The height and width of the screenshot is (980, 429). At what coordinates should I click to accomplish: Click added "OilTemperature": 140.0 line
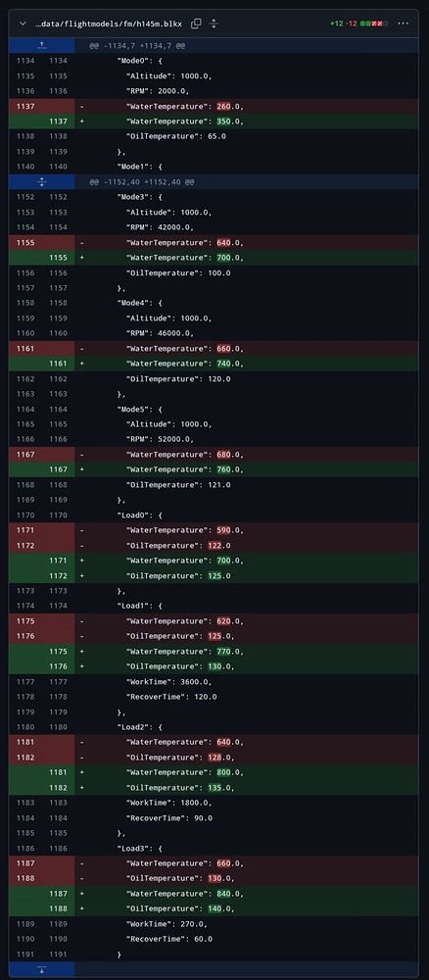coord(180,908)
